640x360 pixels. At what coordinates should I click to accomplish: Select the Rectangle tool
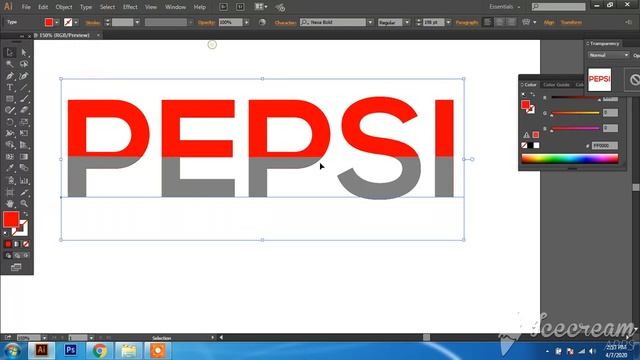click(x=10, y=99)
